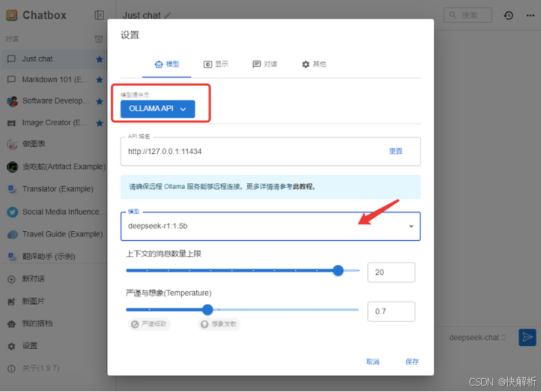Click the Temperature slider handle
The image size is (542, 392).
208,310
